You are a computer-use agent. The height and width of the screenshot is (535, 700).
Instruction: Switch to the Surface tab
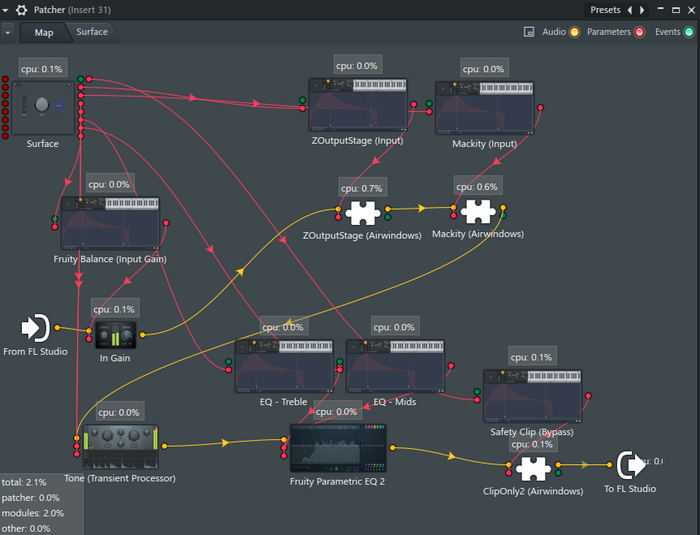92,32
